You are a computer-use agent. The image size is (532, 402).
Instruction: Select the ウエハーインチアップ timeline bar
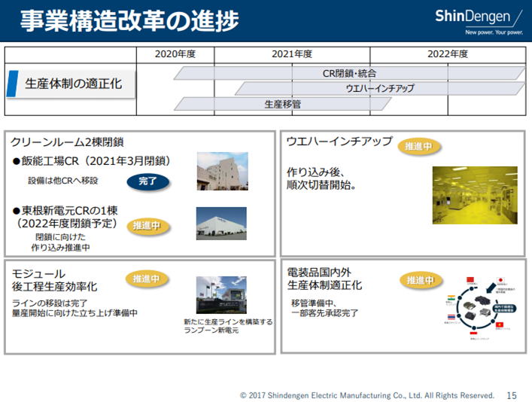(x=380, y=89)
